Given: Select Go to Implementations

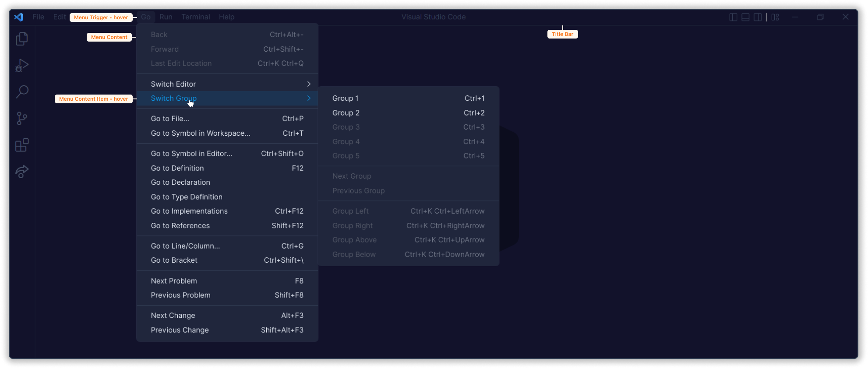Looking at the screenshot, I should coord(227,211).
